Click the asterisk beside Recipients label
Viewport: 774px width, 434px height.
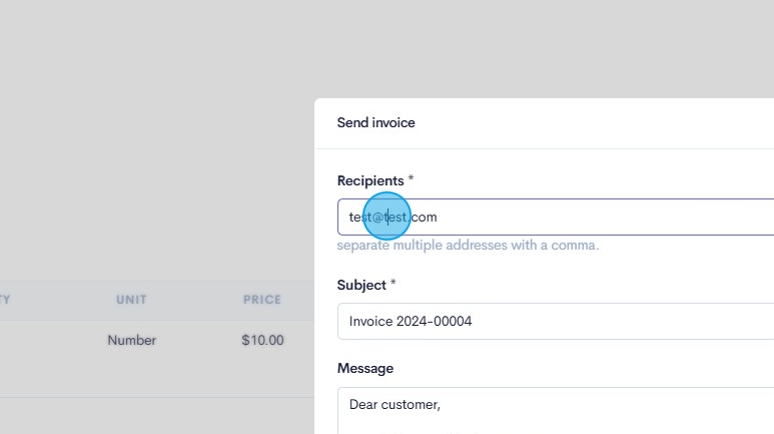pos(411,180)
